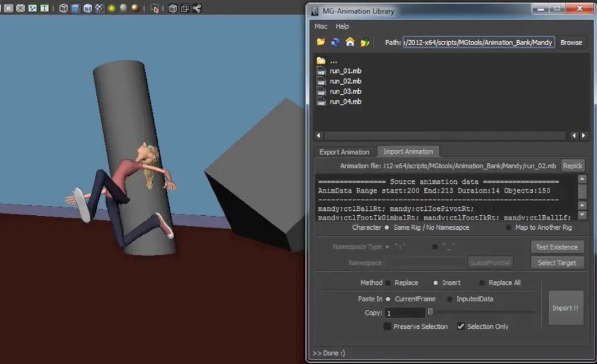
Task: Go to the home directory icon
Action: pos(350,42)
